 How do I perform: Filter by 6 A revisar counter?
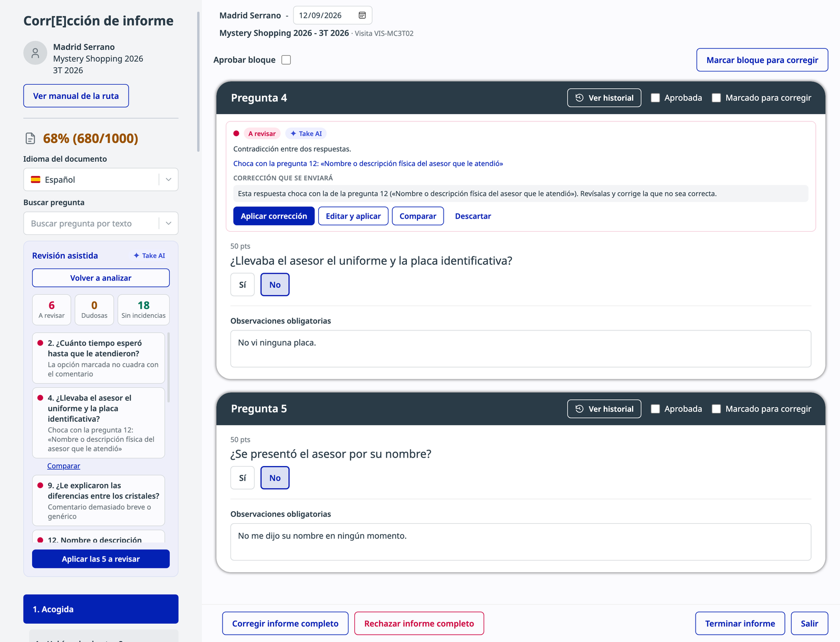coord(51,310)
